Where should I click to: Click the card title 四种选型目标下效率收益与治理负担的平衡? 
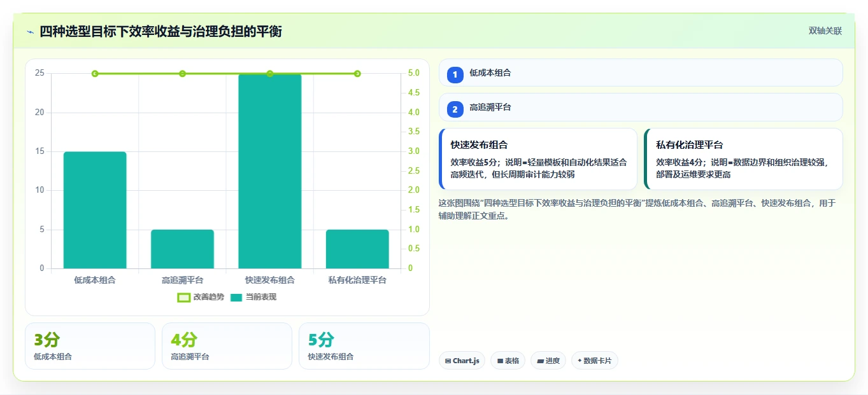pyautogui.click(x=160, y=32)
